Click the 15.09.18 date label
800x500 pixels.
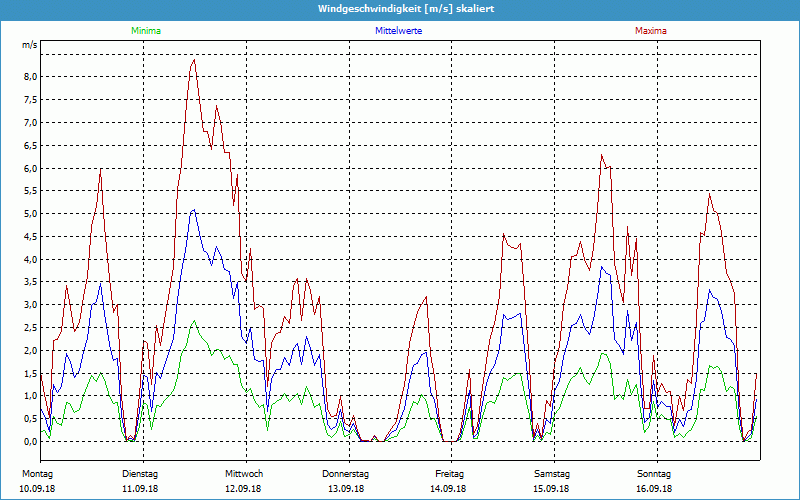pyautogui.click(x=551, y=489)
